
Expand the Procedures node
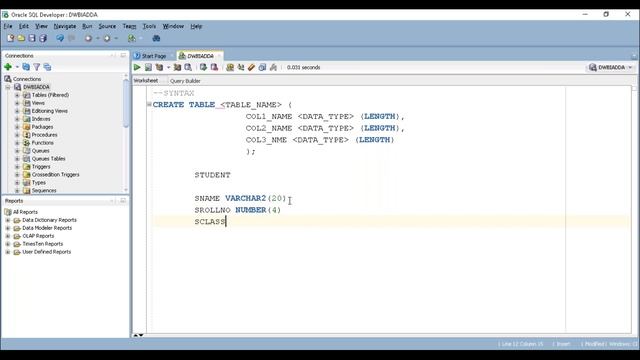pyautogui.click(x=17, y=135)
